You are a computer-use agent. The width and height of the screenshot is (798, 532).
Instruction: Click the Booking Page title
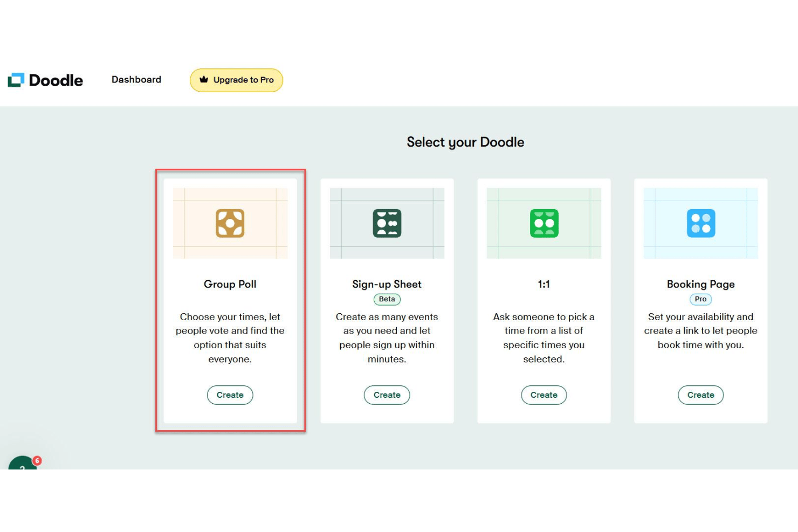coord(701,285)
